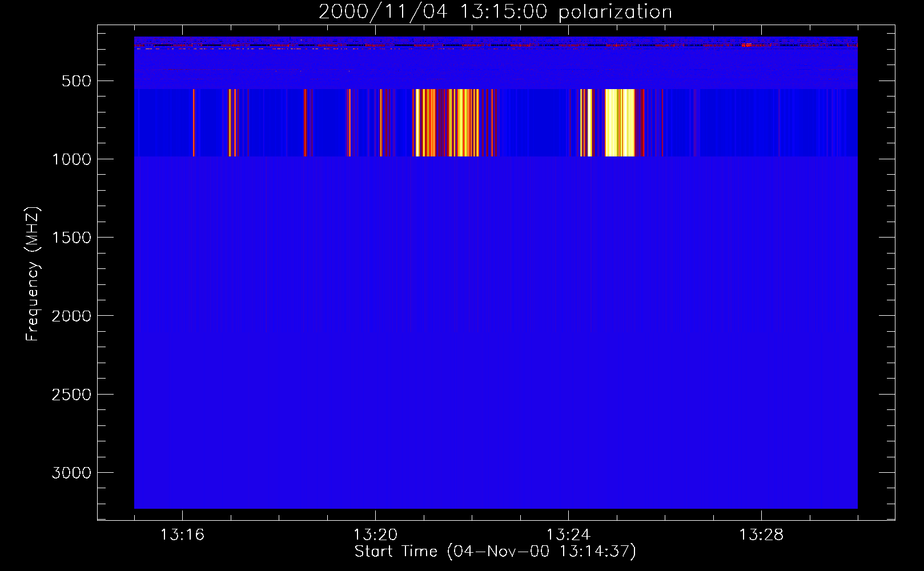Click the red stripe near 13:18:30
Image resolution: width=924 pixels, height=571 pixels.
pyautogui.click(x=305, y=123)
